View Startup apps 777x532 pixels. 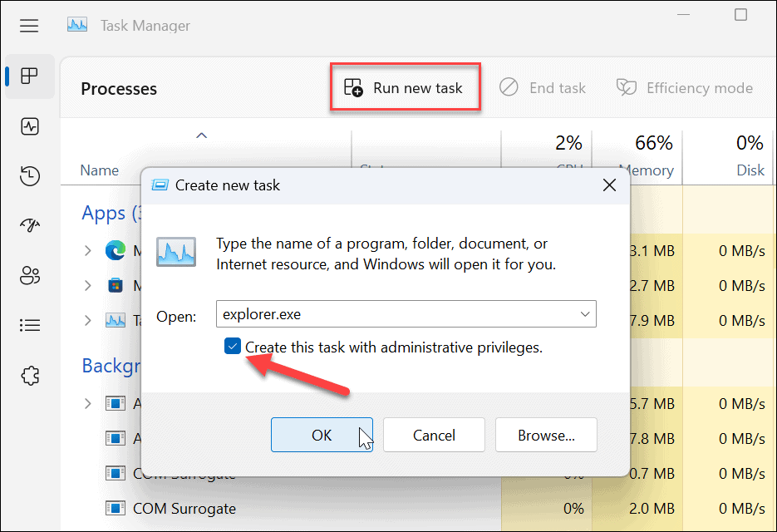[x=30, y=225]
